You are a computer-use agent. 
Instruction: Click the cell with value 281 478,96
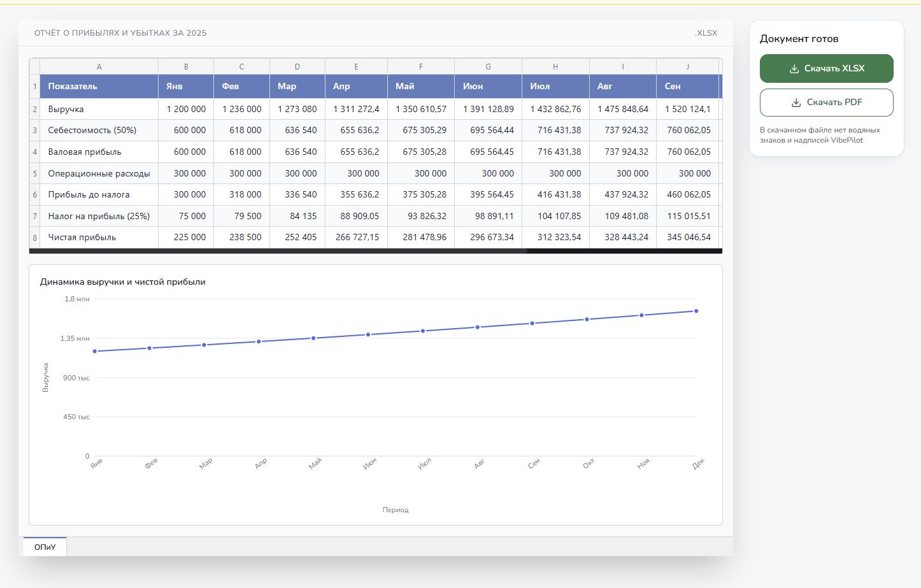coord(421,237)
